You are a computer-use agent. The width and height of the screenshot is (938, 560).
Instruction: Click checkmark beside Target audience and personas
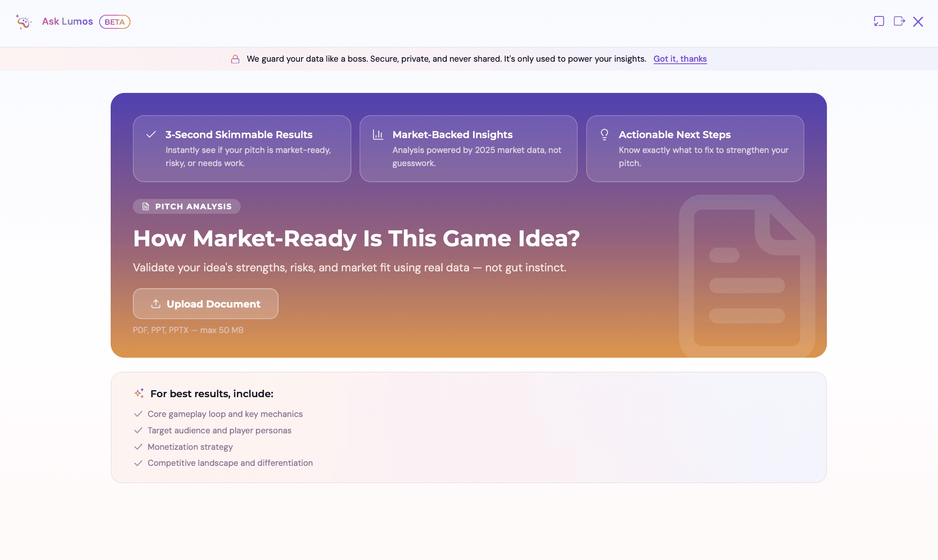(x=138, y=430)
